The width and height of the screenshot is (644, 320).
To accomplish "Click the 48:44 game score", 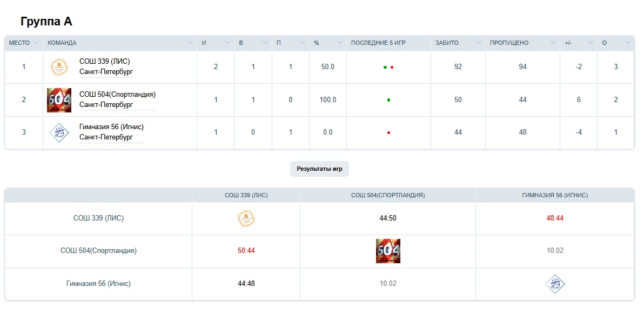I will 555,218.
